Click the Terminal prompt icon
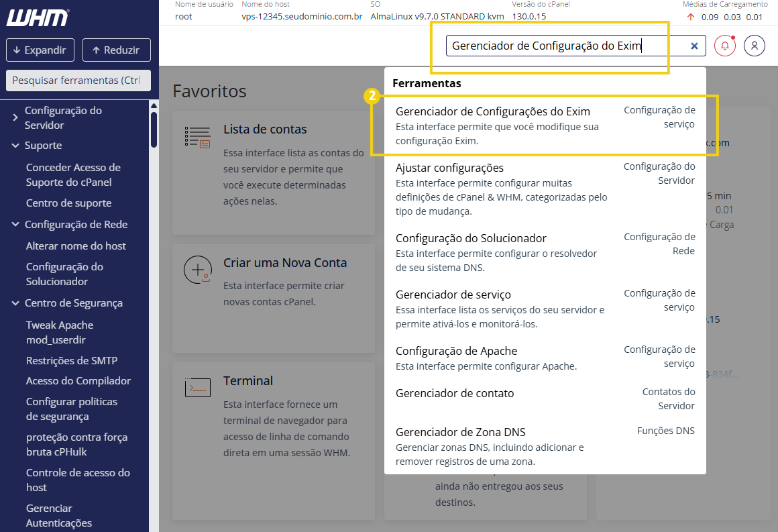This screenshot has width=778, height=532. click(x=197, y=386)
